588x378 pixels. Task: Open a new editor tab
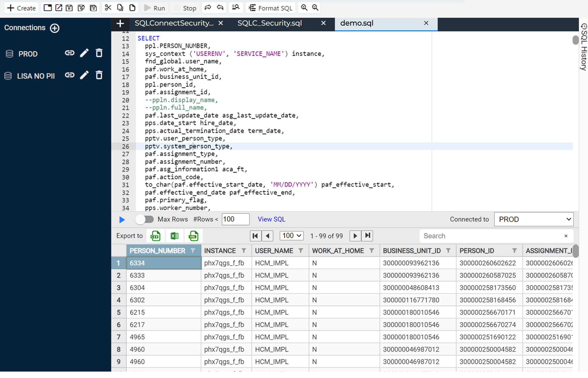click(120, 23)
